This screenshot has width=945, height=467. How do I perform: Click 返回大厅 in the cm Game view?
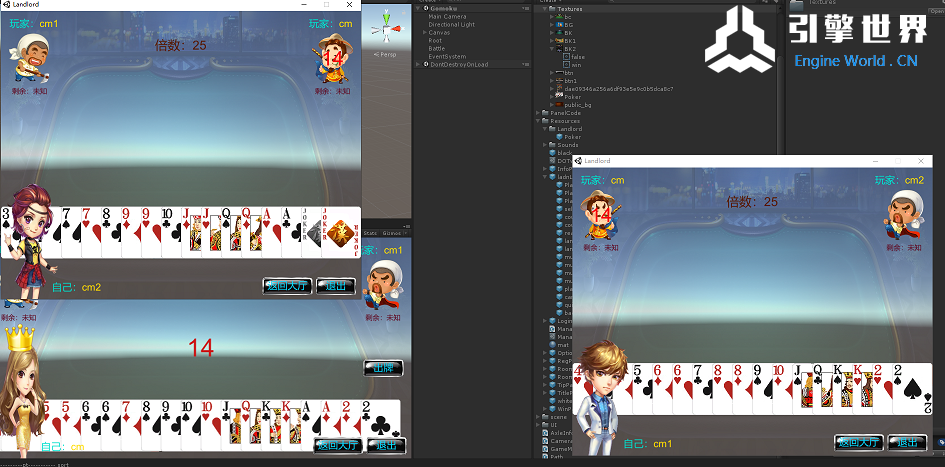pos(338,446)
